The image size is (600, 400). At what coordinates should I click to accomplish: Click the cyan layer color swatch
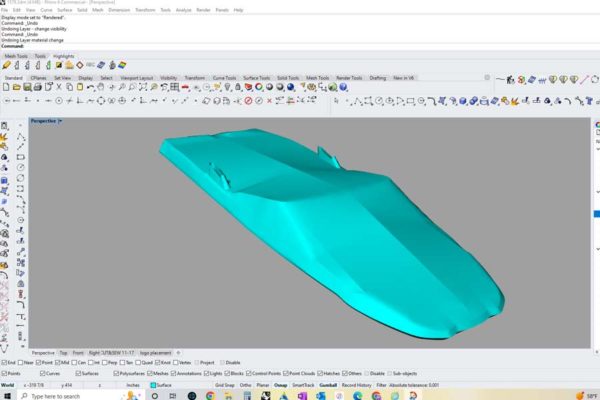153,384
